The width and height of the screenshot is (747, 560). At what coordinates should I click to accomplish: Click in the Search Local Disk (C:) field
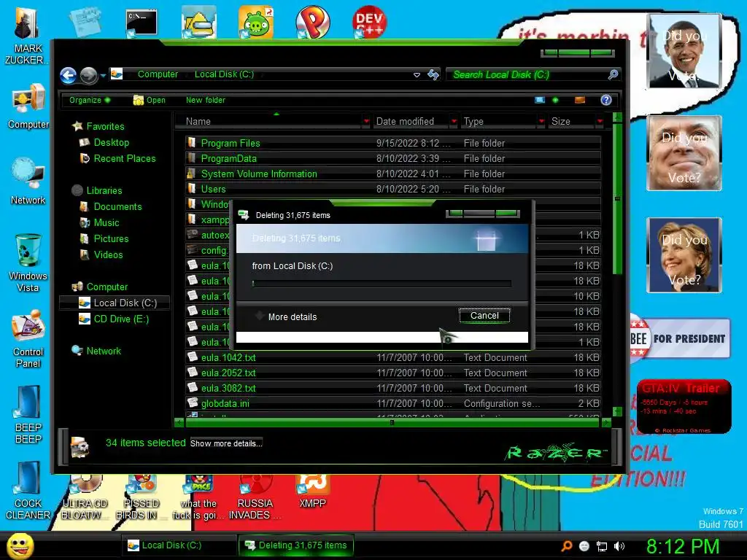[527, 75]
